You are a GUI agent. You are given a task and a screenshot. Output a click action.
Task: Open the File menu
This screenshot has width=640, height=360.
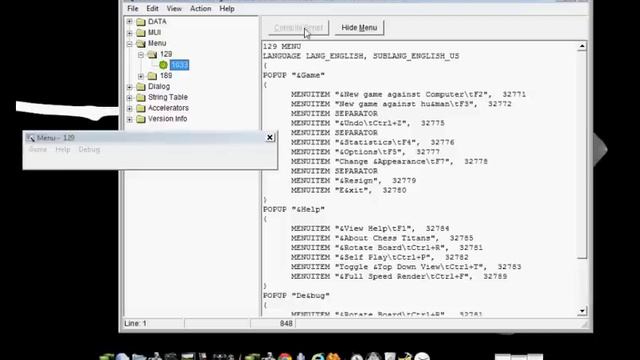pyautogui.click(x=133, y=9)
